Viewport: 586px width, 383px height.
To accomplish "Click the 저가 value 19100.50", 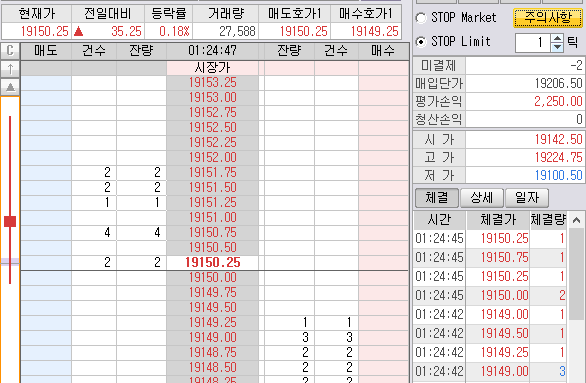I will point(558,175).
